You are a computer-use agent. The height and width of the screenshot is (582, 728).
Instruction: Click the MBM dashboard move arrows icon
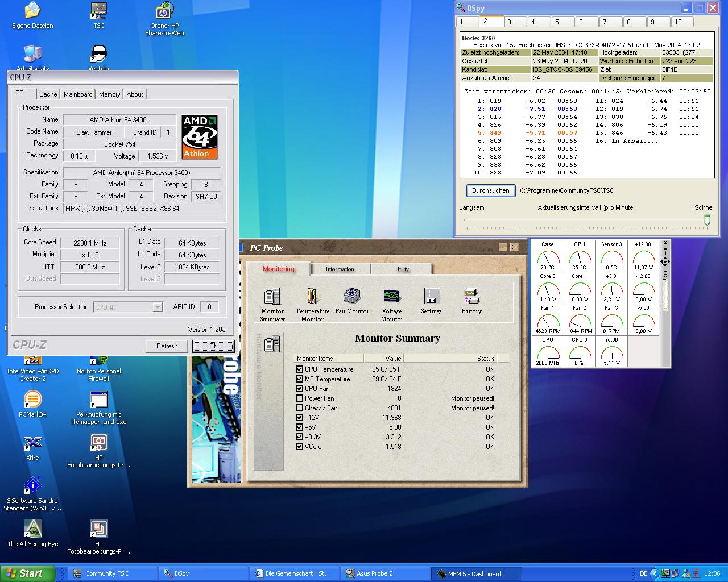point(665,261)
